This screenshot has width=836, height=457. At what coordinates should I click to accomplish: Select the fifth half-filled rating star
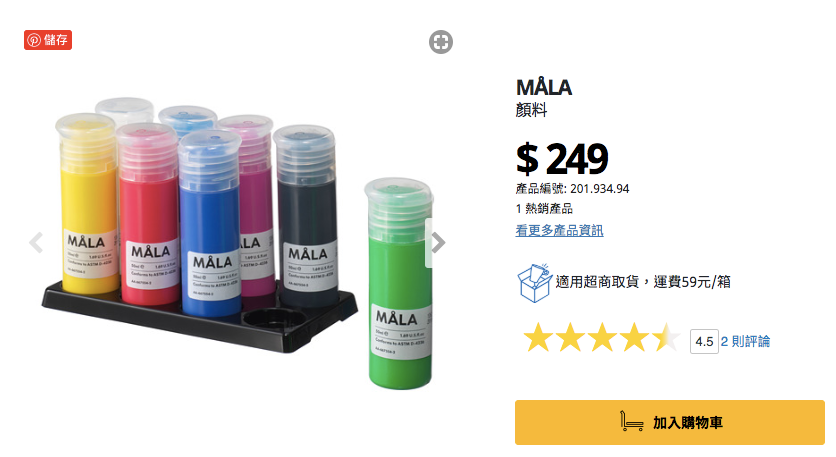(666, 338)
